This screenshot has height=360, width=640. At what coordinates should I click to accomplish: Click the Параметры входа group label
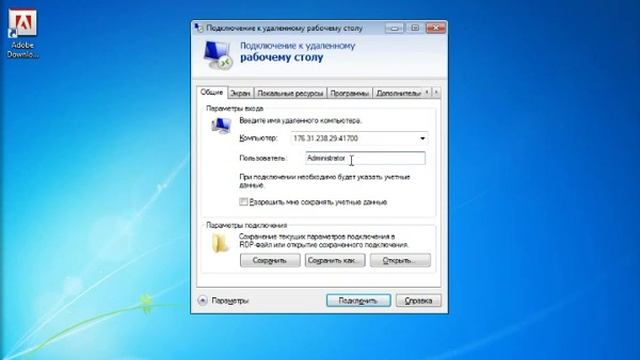point(235,109)
